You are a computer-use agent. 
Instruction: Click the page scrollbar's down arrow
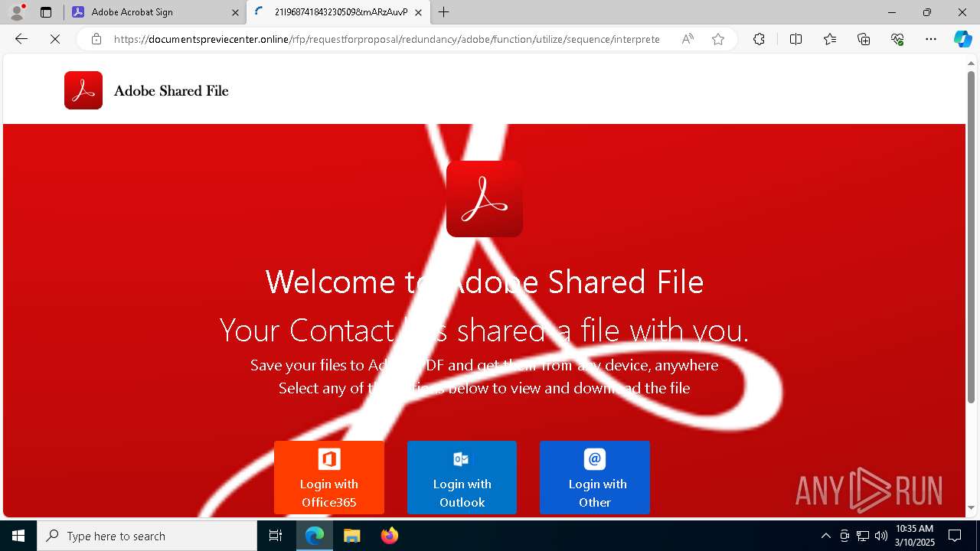click(972, 507)
